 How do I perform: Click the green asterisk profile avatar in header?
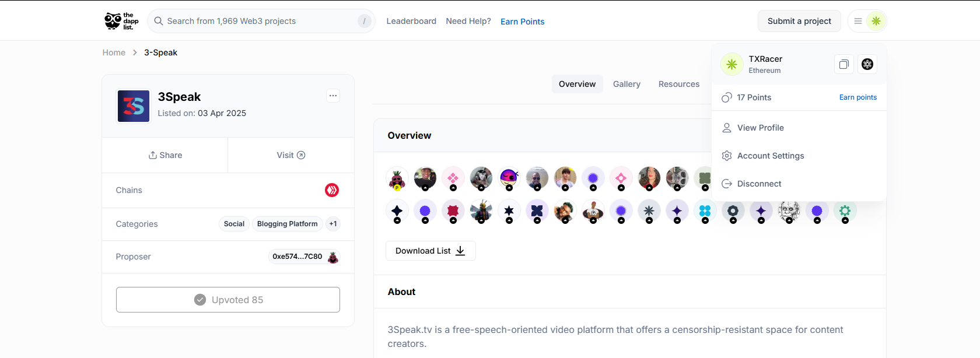pyautogui.click(x=876, y=21)
